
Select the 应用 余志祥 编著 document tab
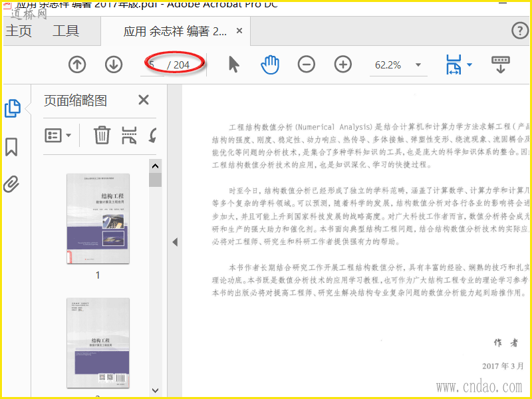tap(175, 31)
